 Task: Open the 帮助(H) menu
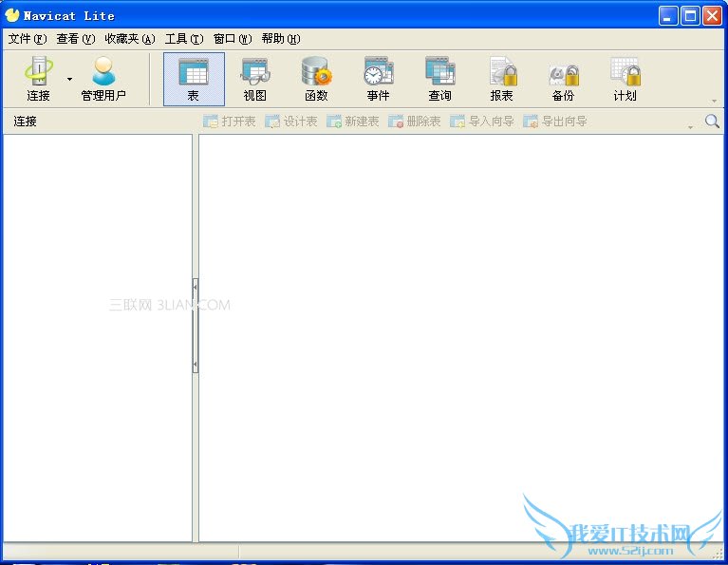[x=281, y=39]
